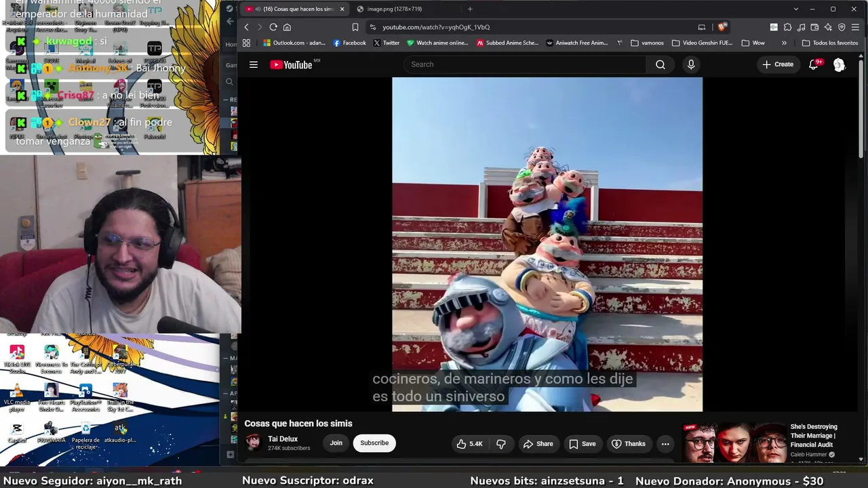
Task: Go back with the browser back arrow
Action: point(246,27)
